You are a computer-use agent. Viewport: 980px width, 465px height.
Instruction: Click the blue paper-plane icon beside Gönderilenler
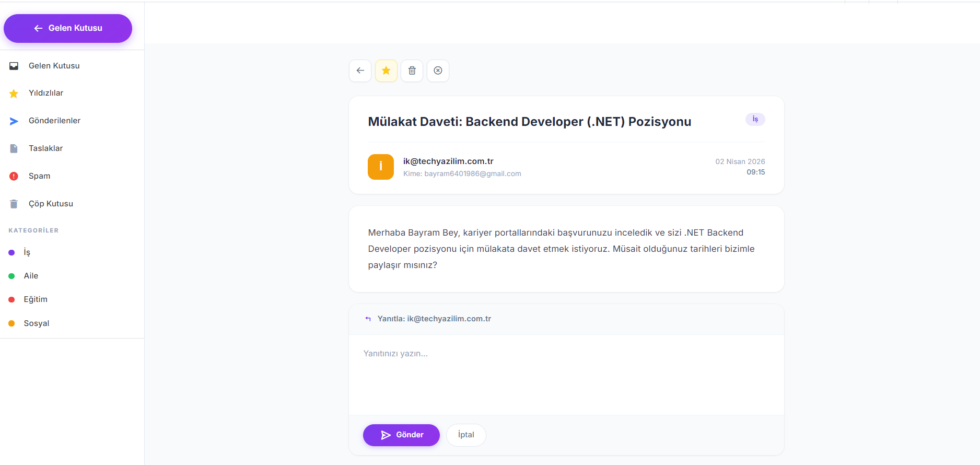pos(14,121)
